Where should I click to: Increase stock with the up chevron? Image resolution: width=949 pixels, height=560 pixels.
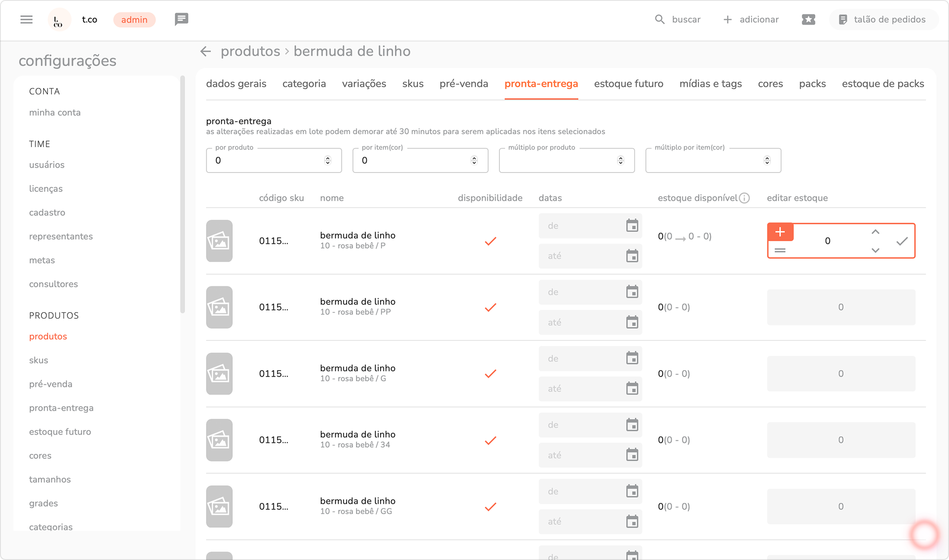(x=875, y=232)
